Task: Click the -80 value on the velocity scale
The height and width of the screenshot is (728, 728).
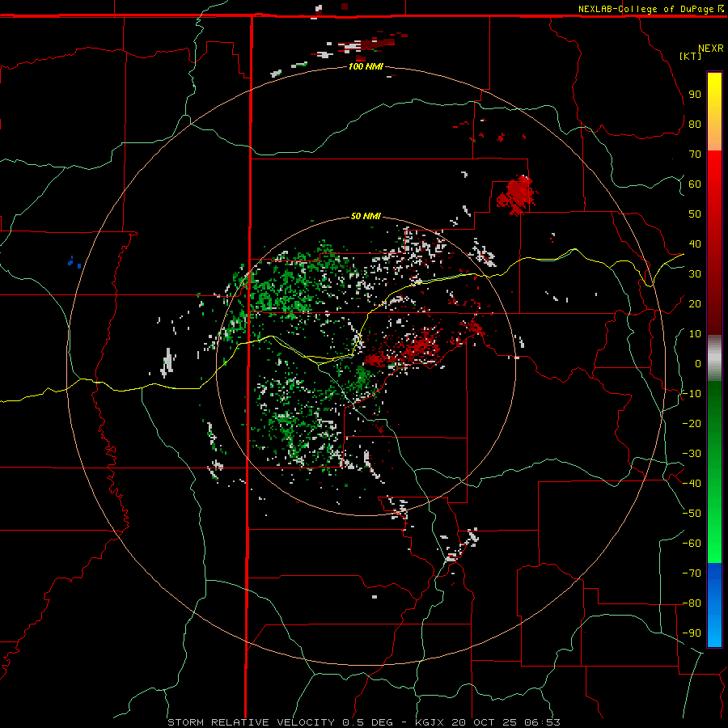Action: pyautogui.click(x=692, y=603)
